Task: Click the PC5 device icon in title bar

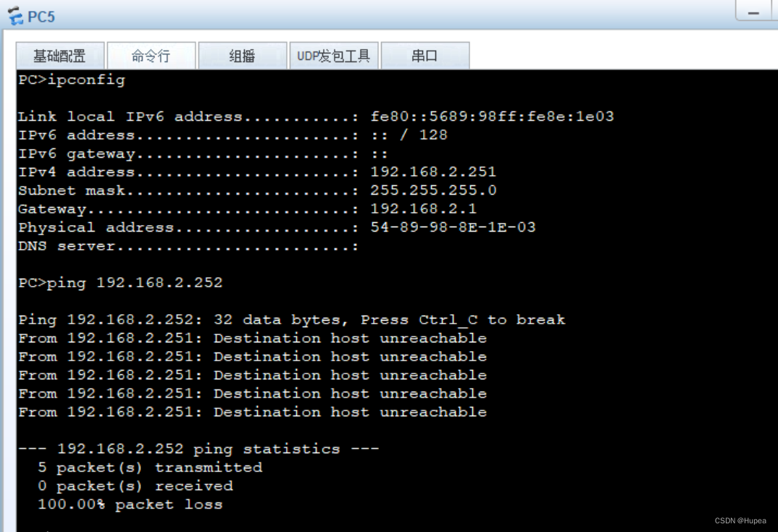Action: [15, 16]
